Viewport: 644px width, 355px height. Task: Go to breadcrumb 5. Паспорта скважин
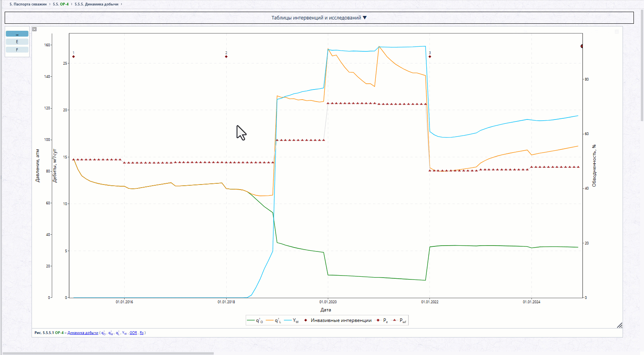point(28,4)
